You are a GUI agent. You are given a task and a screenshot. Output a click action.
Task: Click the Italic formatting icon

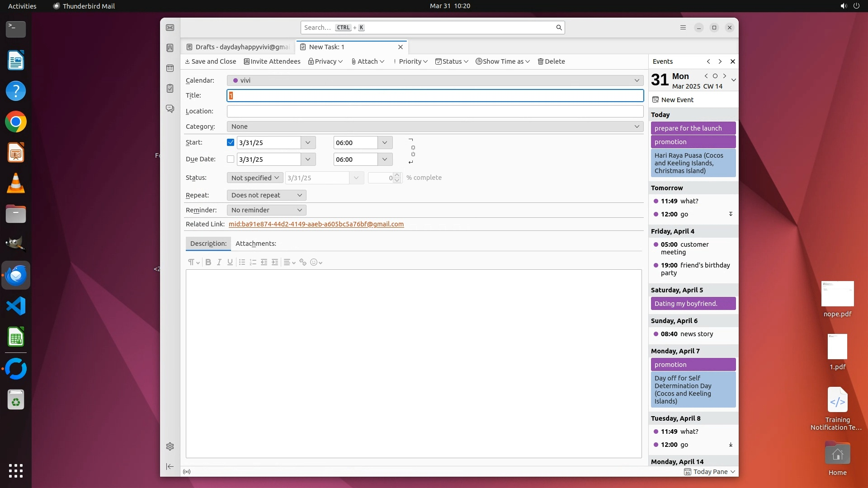[x=219, y=262]
